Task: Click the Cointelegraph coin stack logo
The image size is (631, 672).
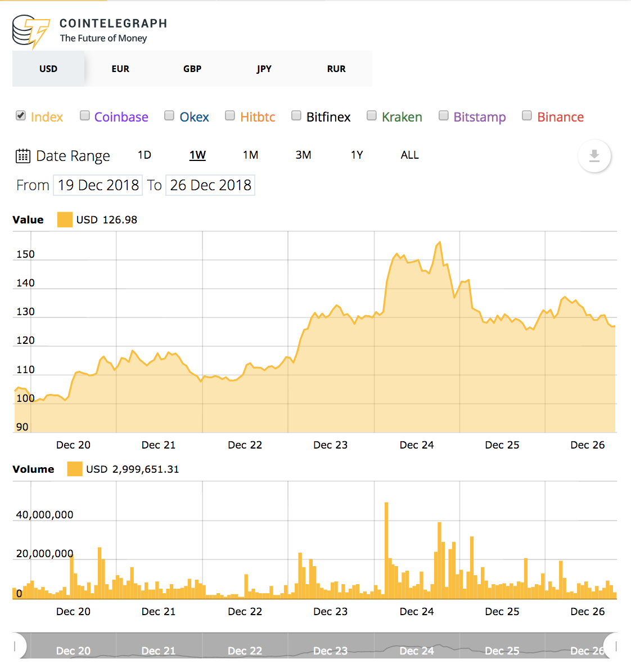Action: tap(31, 32)
